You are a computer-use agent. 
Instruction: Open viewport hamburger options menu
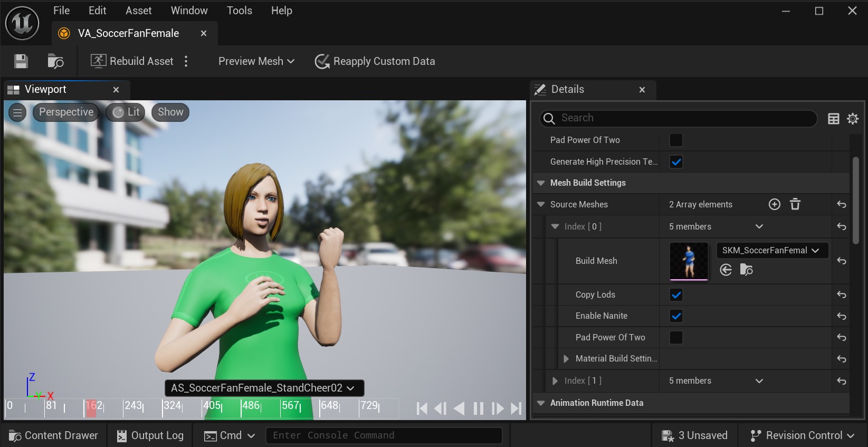(x=17, y=112)
